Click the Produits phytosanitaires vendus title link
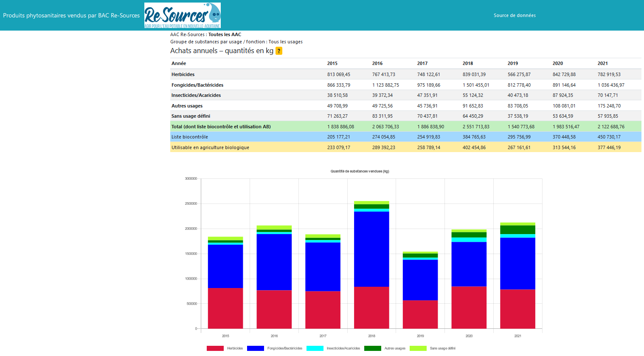The height and width of the screenshot is (356, 644). coord(71,15)
